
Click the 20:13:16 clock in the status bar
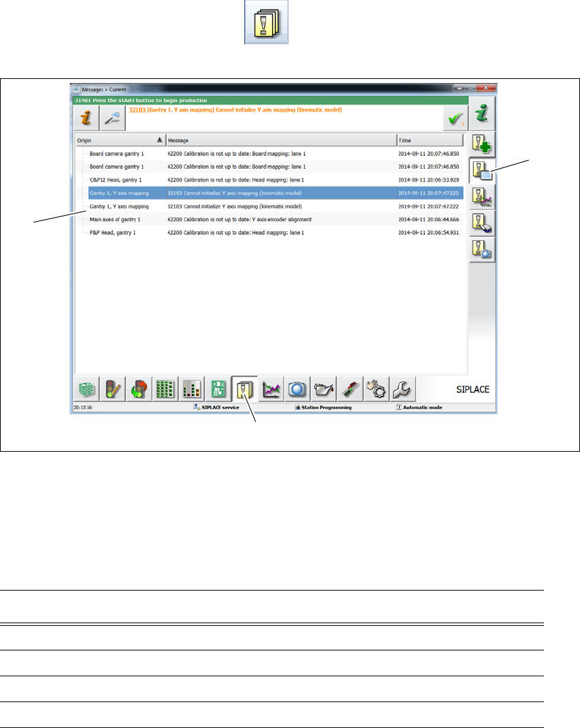[x=82, y=407]
